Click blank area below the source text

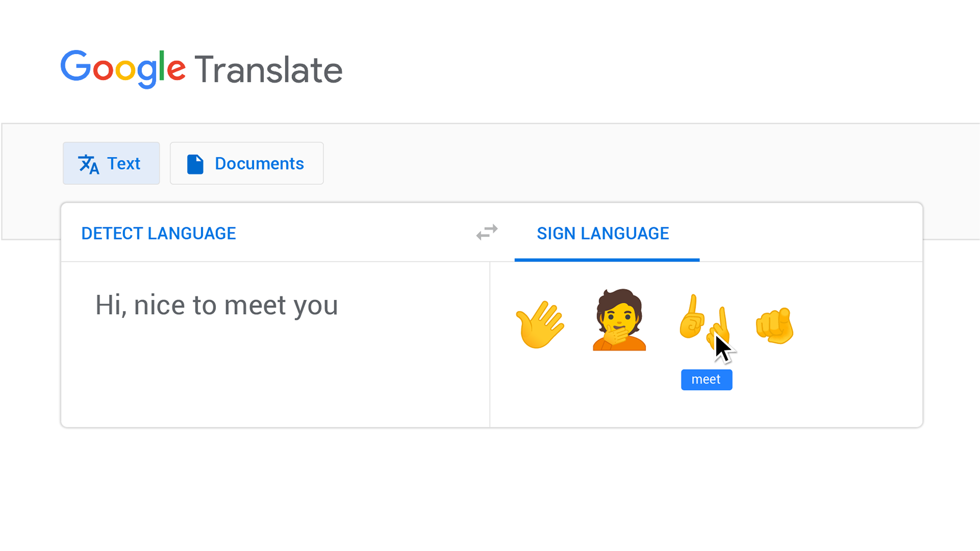(276, 378)
